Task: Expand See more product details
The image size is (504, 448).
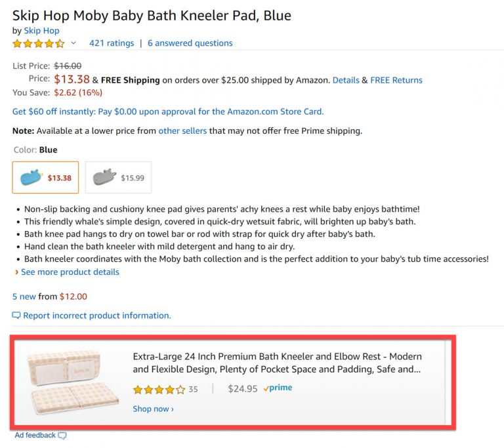Action: [x=70, y=272]
